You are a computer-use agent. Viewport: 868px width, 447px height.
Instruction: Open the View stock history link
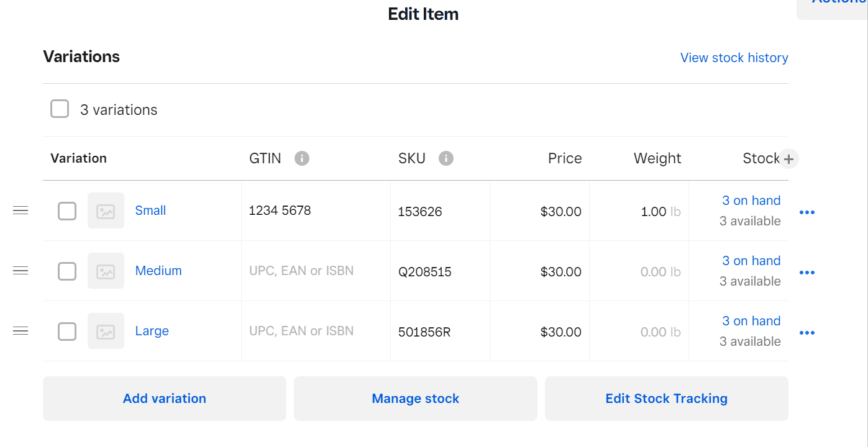(734, 58)
